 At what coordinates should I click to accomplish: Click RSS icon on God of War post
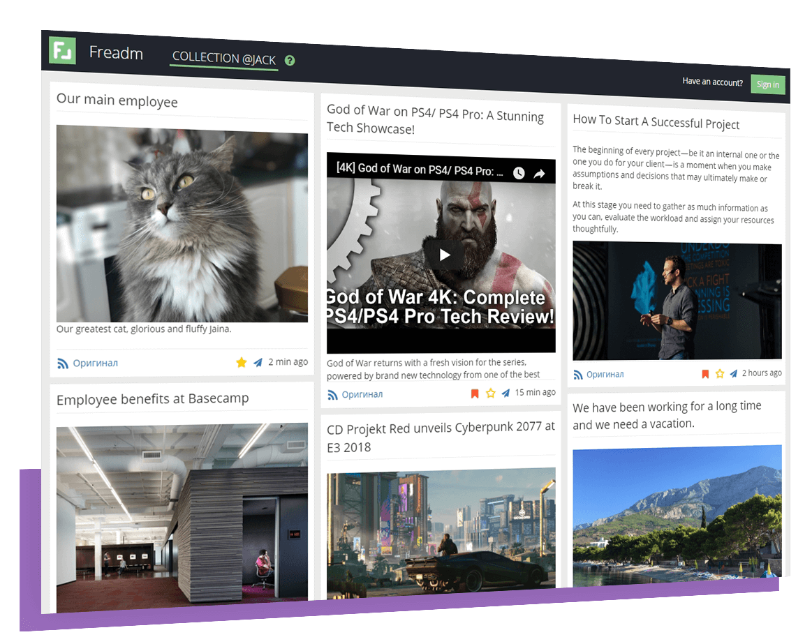pos(333,395)
